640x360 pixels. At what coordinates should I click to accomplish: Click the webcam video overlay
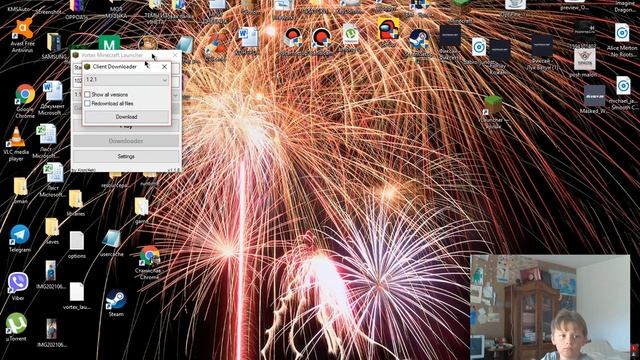pyautogui.click(x=550, y=307)
